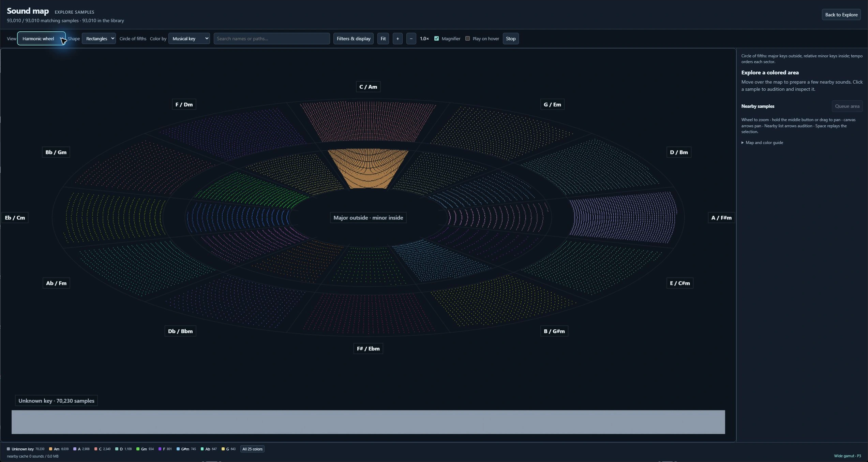Click the D / Bm sector label
868x462 pixels.
click(x=678, y=152)
